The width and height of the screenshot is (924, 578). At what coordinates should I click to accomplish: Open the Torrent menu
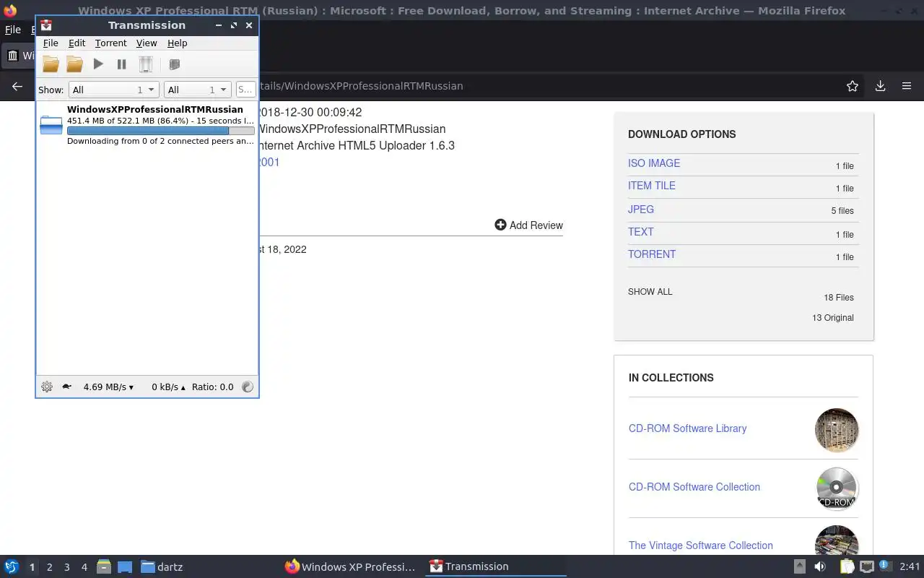click(x=110, y=43)
